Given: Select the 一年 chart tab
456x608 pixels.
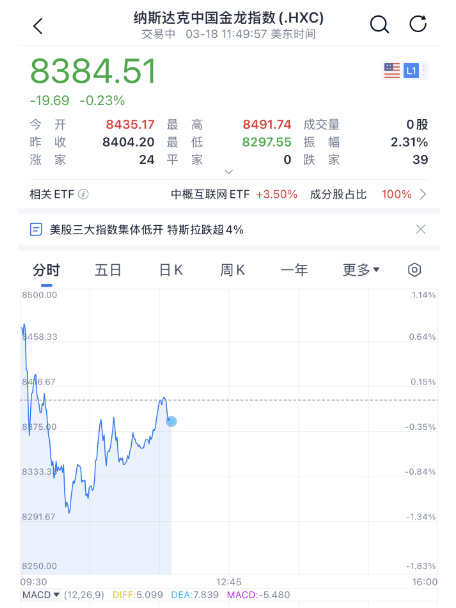Looking at the screenshot, I should [x=294, y=269].
